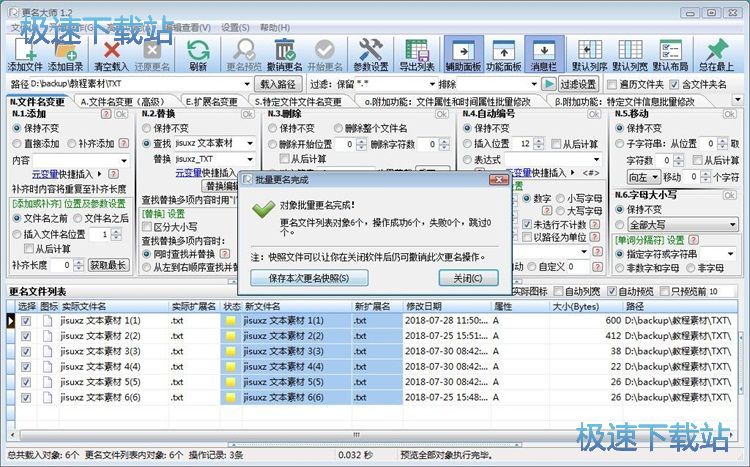Select 删除整个文件名 radio button

pyautogui.click(x=338, y=128)
